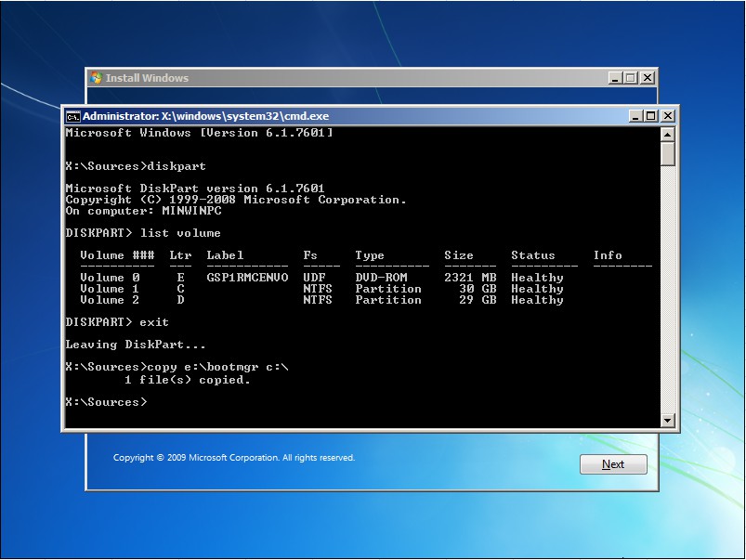The image size is (746, 560).
Task: Click the 'DISKPART> exit' line
Action: (117, 322)
